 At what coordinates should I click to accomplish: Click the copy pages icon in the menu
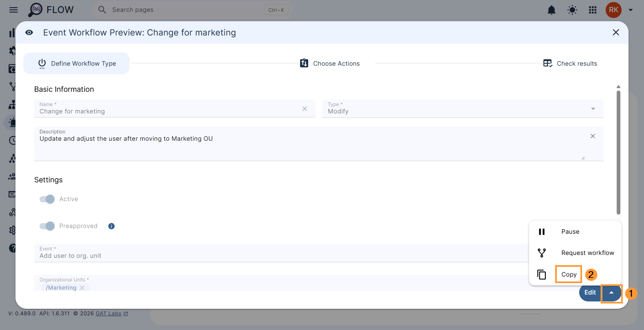[542, 275]
